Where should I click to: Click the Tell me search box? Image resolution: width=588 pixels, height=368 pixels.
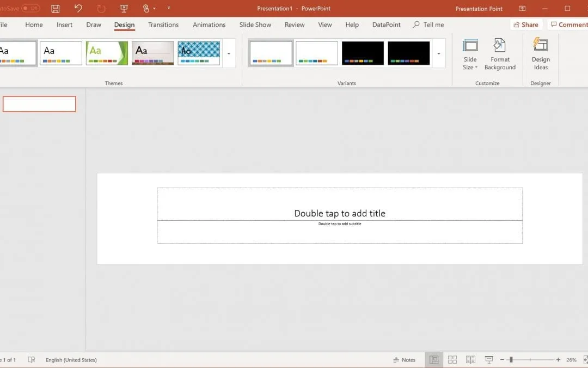428,25
